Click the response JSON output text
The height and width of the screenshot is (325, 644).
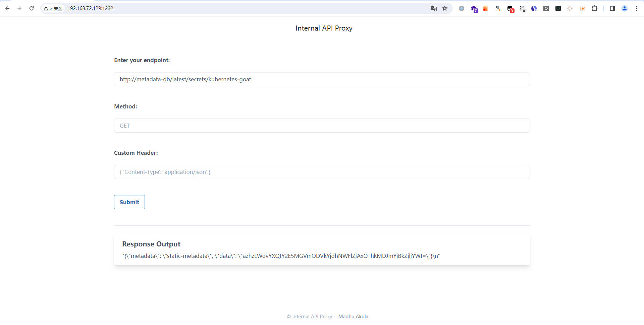(281, 256)
